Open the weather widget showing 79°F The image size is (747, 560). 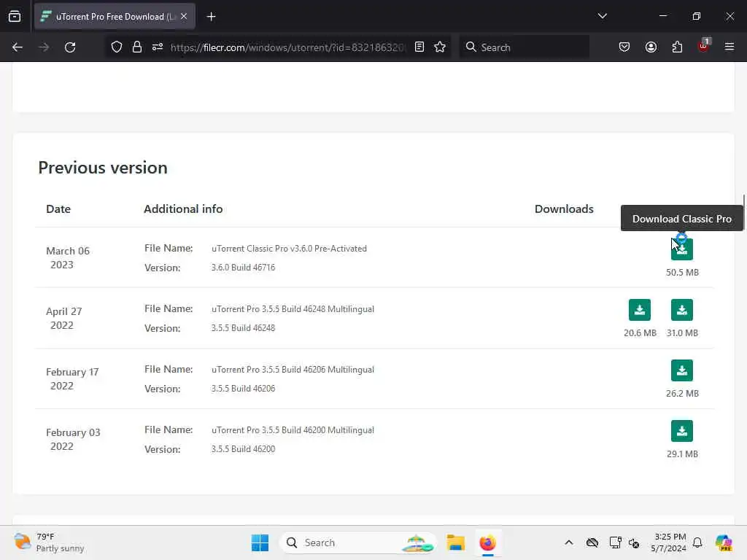click(49, 542)
